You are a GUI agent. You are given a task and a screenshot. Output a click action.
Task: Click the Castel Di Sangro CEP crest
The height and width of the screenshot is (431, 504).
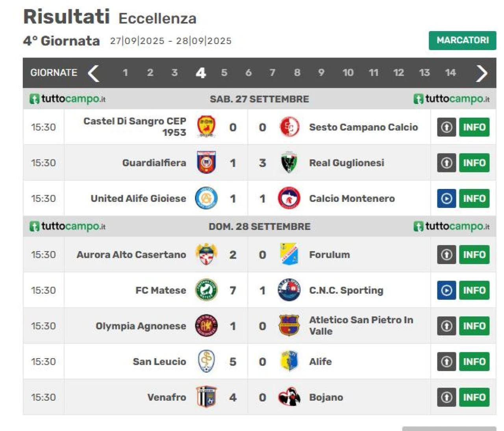click(206, 127)
